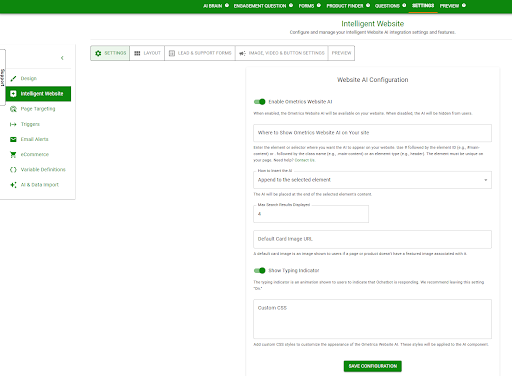Image resolution: width=512 pixels, height=376 pixels.
Task: Open the Product Finder top menu
Action: (x=345, y=6)
